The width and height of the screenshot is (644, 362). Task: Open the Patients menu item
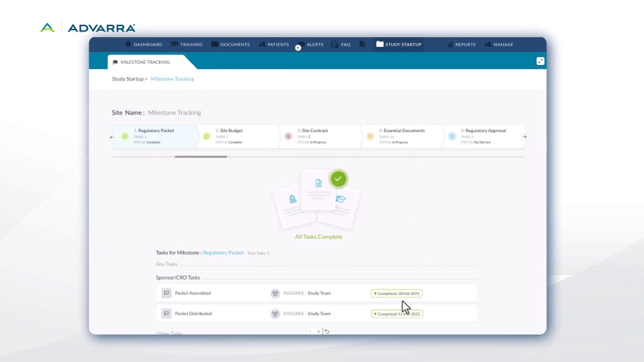click(274, 44)
